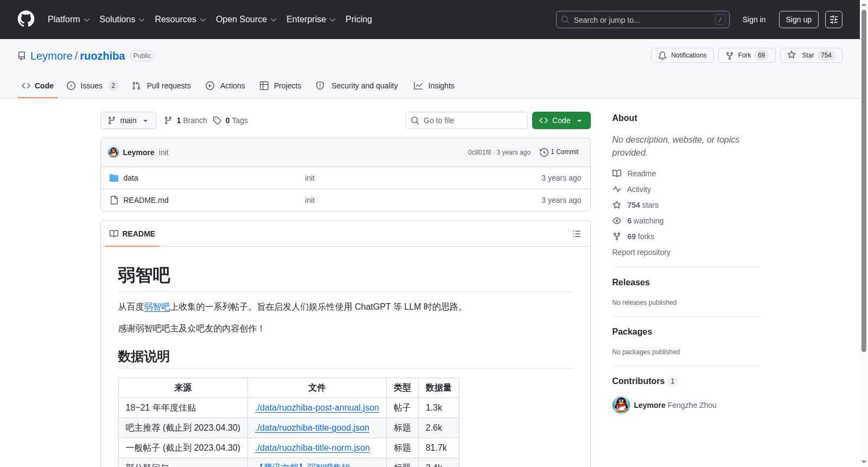The image size is (868, 467).
Task: Open the ruozhiba repository name link
Action: click(103, 56)
